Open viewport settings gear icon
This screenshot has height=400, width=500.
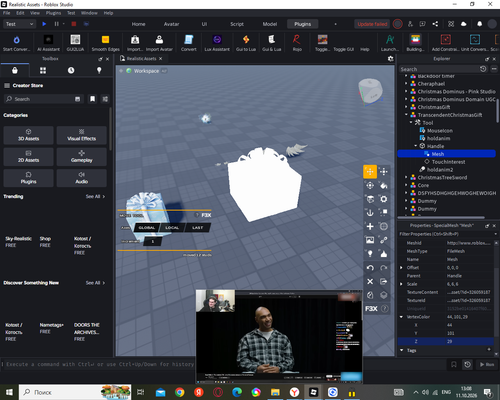click(391, 59)
